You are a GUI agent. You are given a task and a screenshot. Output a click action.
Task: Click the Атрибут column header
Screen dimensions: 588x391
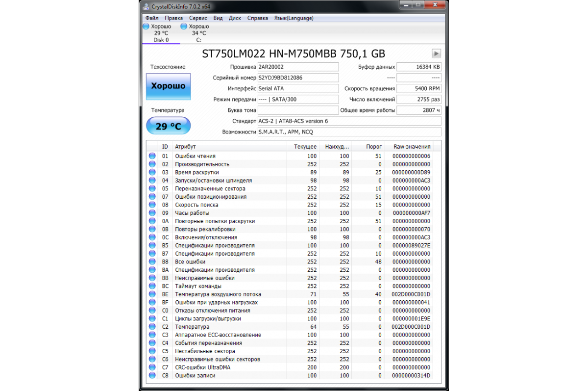229,146
